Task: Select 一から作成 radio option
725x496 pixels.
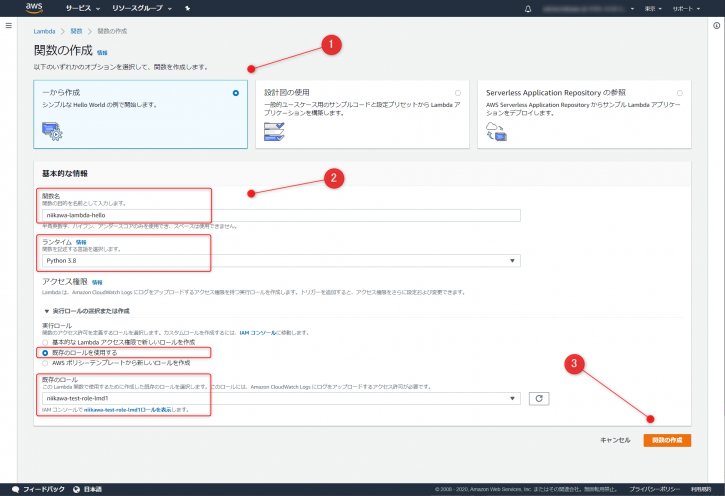Action: tap(236, 93)
